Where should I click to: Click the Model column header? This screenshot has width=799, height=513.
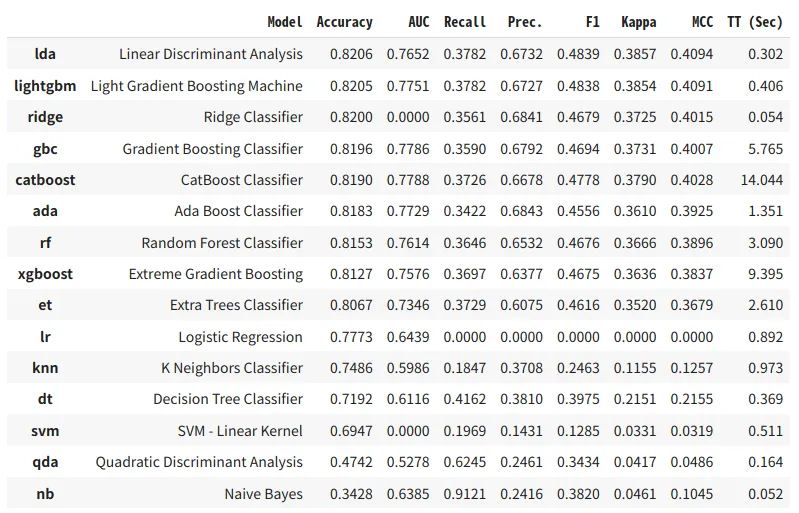pyautogui.click(x=285, y=22)
